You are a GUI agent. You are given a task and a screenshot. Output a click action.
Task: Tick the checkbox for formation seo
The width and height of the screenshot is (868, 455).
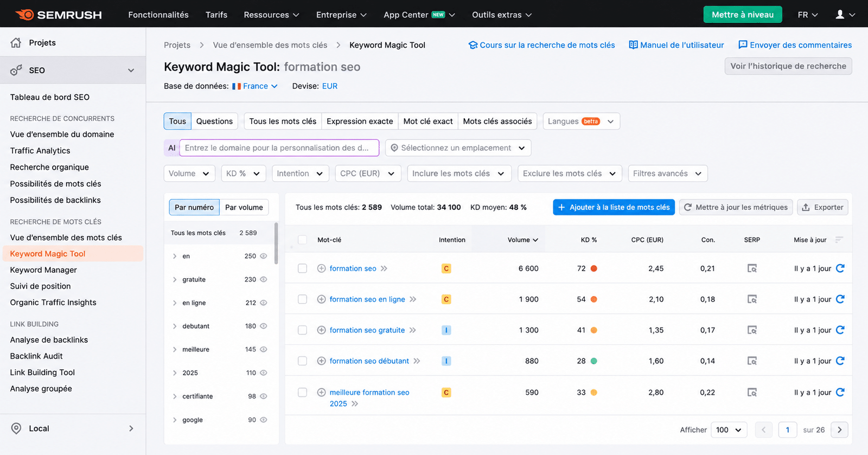(303, 268)
